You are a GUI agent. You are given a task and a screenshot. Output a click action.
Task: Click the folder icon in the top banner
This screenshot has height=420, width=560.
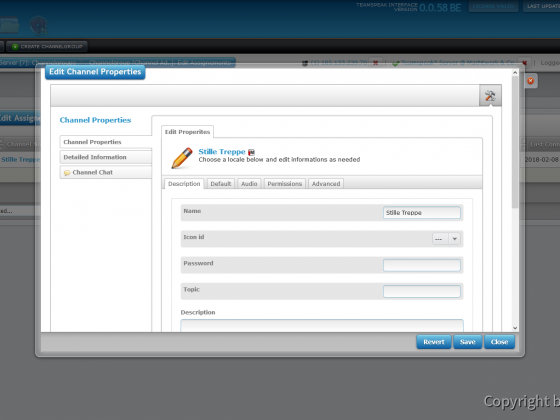(9, 26)
